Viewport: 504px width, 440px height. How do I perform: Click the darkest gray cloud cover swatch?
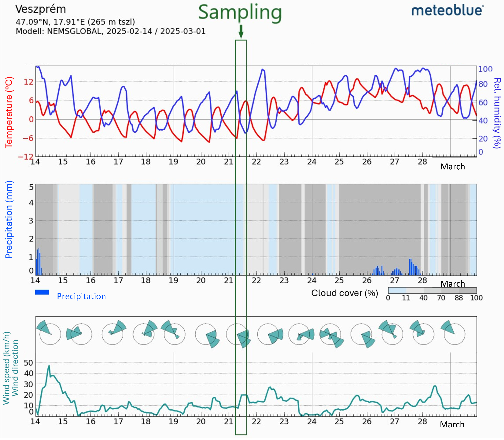pos(468,291)
